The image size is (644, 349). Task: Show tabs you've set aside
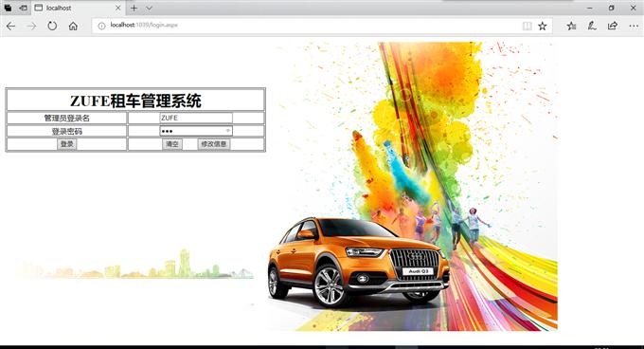[8, 8]
